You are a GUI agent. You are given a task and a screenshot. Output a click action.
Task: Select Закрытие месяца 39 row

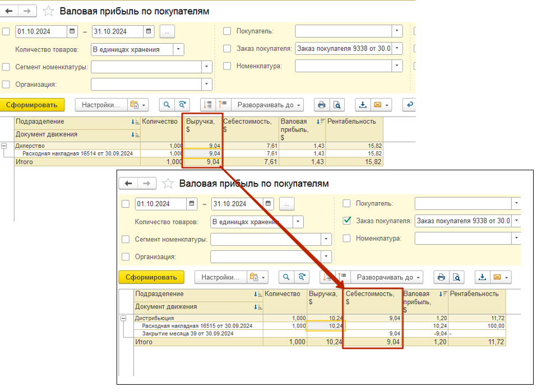(179, 334)
